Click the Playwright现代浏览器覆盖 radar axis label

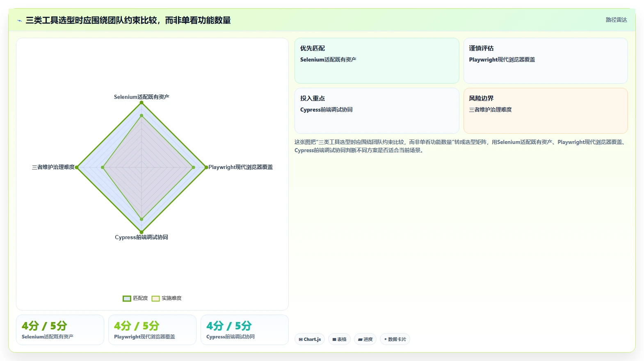240,167
